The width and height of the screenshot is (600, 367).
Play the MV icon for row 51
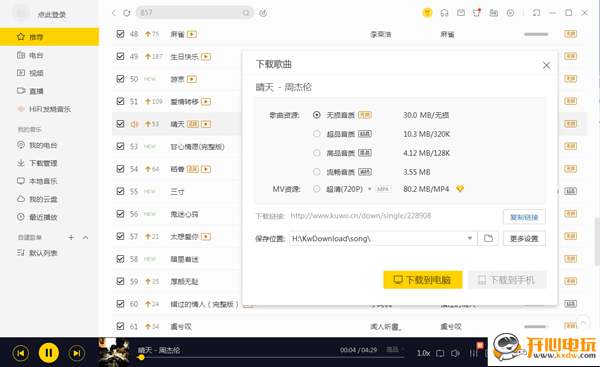pos(206,102)
